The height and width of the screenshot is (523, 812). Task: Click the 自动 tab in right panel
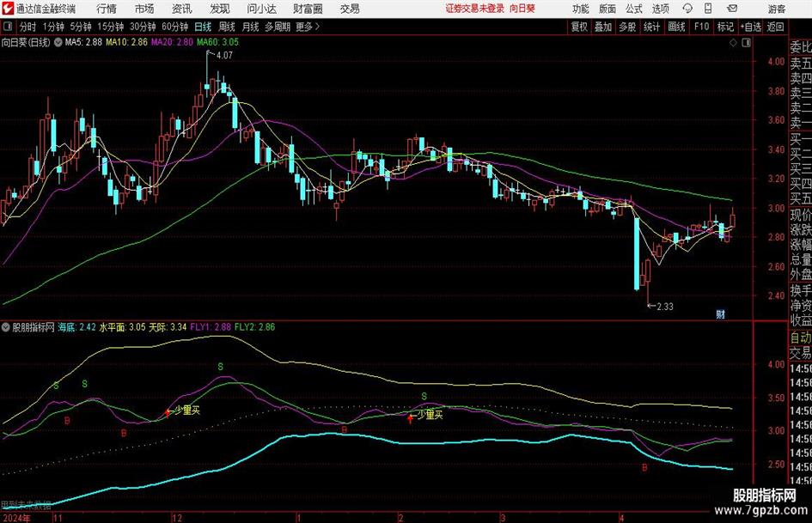click(x=801, y=338)
